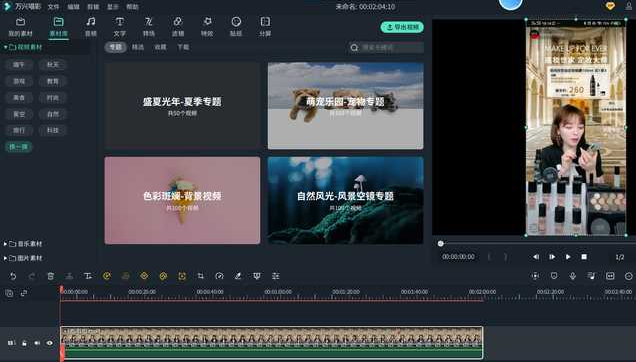Screen dimensions: 636x362
Task: Open the 音频 audio panel
Action: [x=91, y=27]
